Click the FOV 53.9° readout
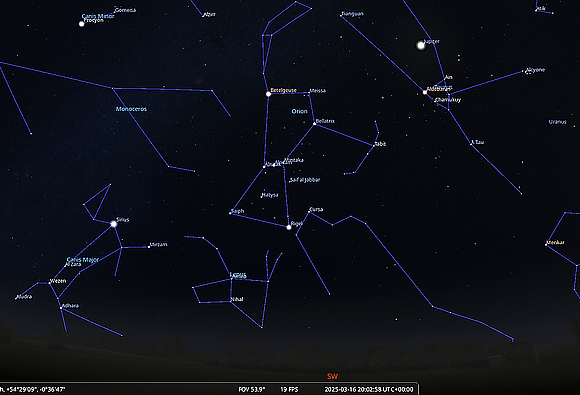Viewport: 580px width, 395px height. pyautogui.click(x=252, y=389)
